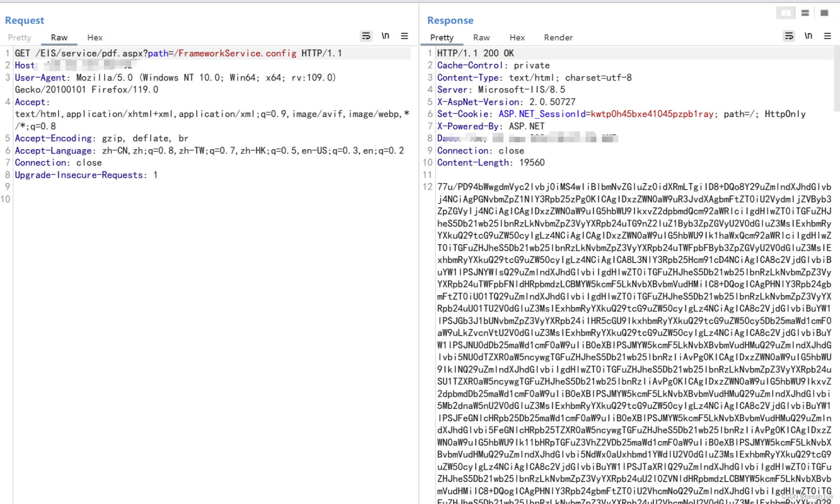Click the response Connection: close header
The image size is (840, 504).
click(481, 151)
